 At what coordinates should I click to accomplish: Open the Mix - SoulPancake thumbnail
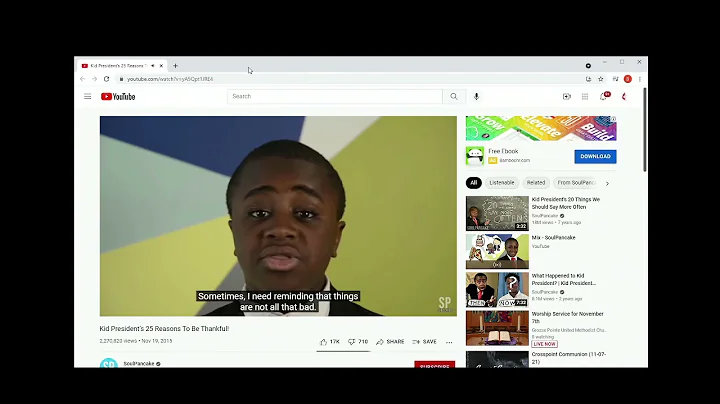coord(497,252)
